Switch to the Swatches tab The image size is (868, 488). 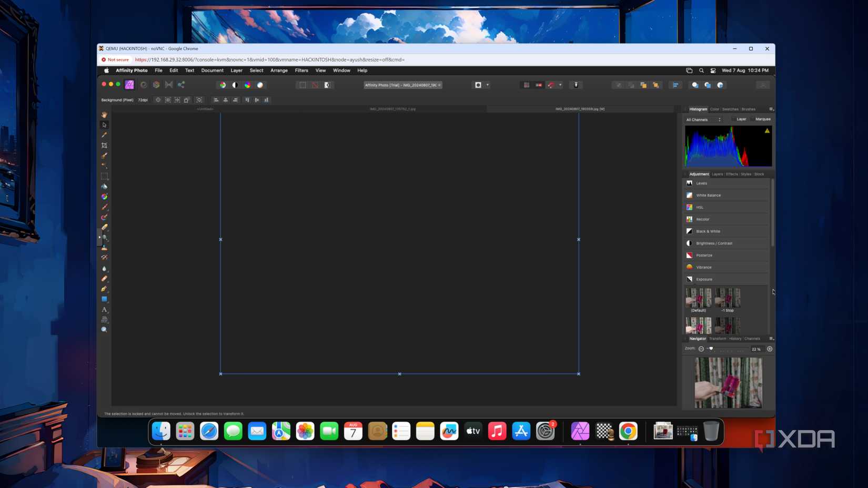click(x=730, y=109)
